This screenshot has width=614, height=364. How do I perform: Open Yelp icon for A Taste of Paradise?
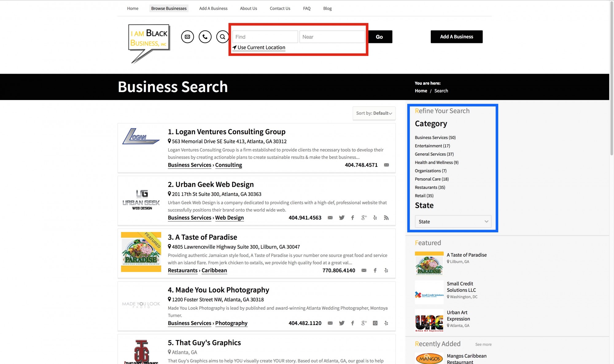386,271
